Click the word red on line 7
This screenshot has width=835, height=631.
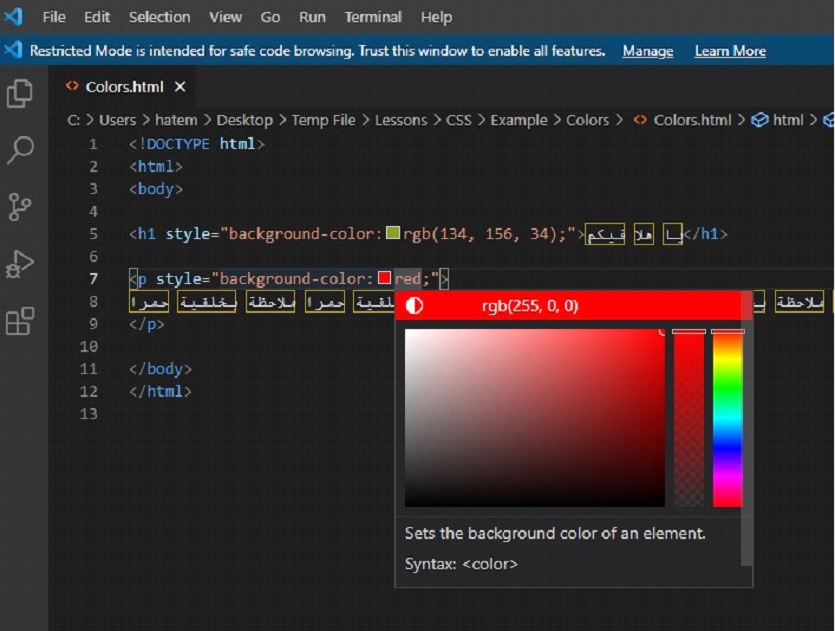407,278
